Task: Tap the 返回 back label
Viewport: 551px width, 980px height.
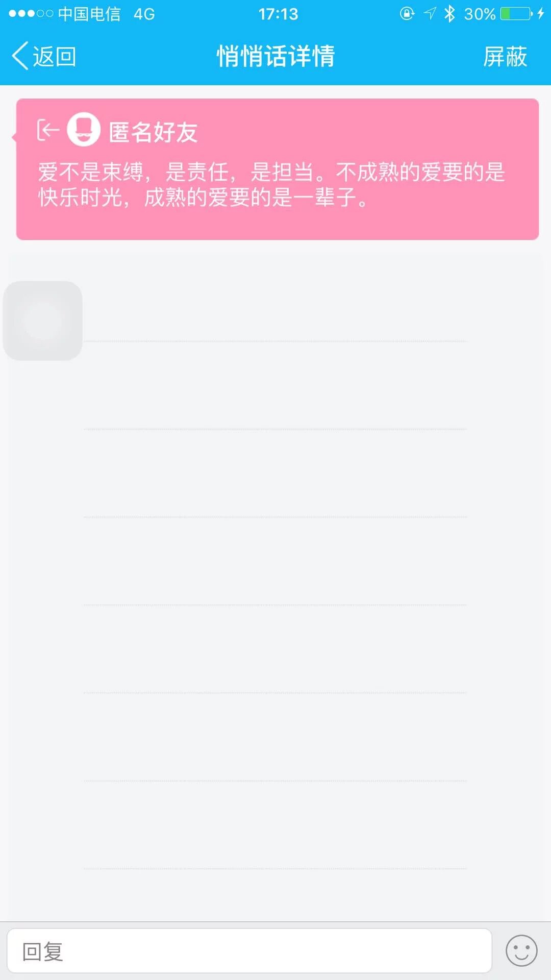Action: click(55, 57)
